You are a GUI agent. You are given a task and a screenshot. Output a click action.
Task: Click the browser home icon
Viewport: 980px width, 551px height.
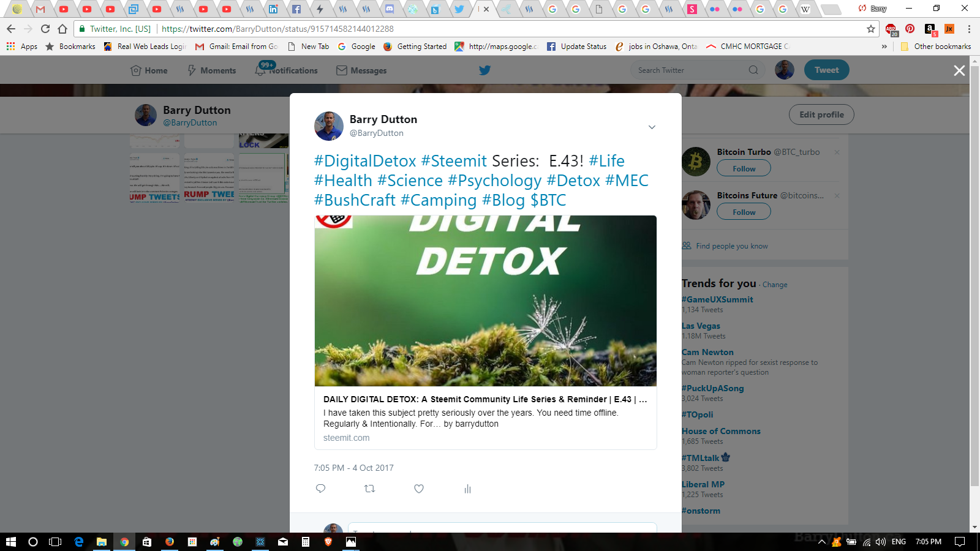pyautogui.click(x=62, y=29)
